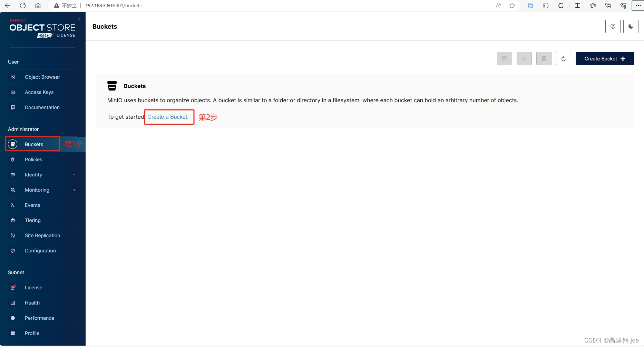Viewport: 644px width, 347px height.
Task: Click the Buckets sidebar icon
Action: click(x=13, y=144)
